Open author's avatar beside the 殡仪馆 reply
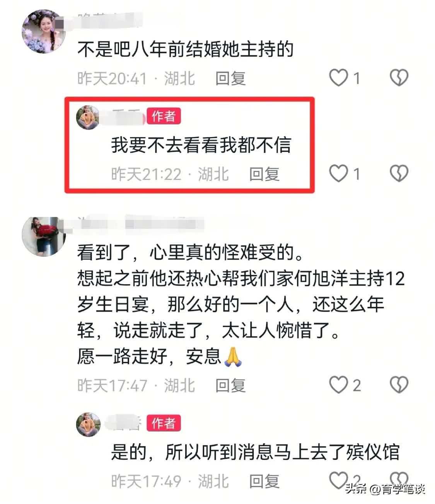The width and height of the screenshot is (435, 504). coord(88,424)
